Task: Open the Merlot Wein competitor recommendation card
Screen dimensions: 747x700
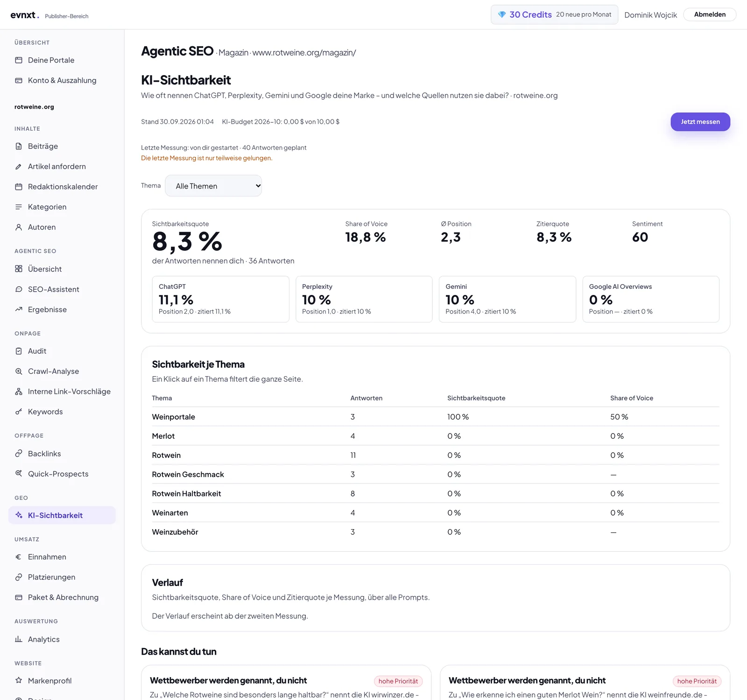Action: click(585, 683)
